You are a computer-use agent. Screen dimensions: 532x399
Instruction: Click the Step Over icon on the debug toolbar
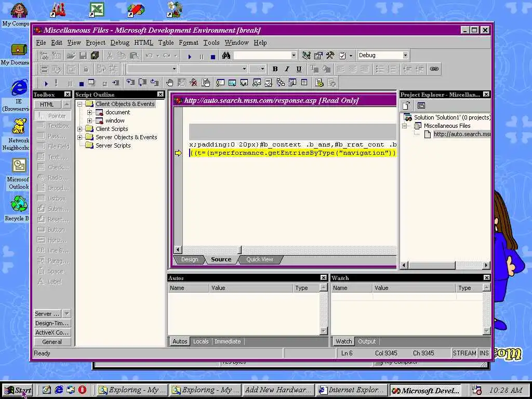click(x=142, y=83)
